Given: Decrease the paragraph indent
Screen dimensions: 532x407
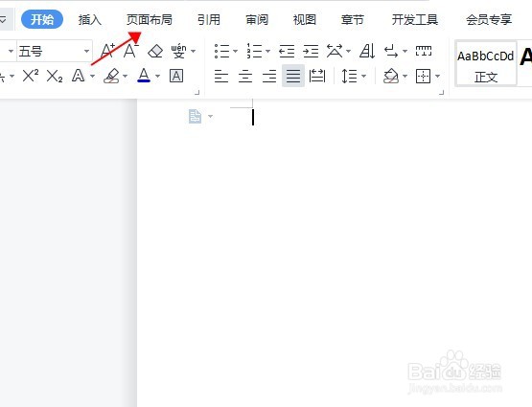Looking at the screenshot, I should [287, 51].
